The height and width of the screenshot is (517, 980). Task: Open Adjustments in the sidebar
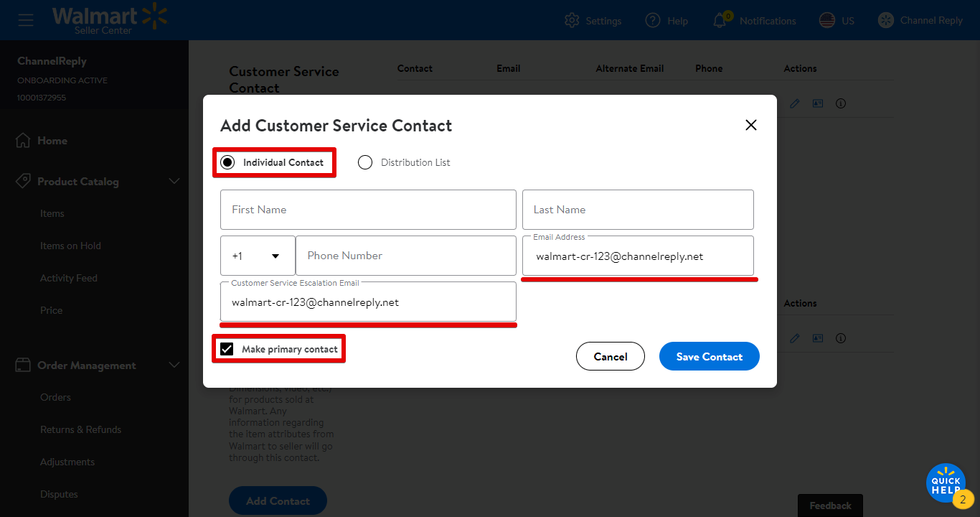(x=67, y=462)
